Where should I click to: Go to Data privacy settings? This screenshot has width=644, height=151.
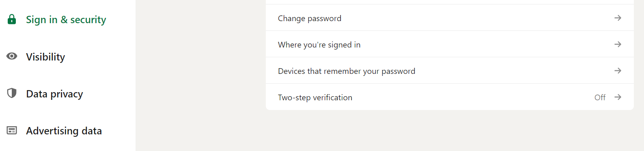(54, 94)
